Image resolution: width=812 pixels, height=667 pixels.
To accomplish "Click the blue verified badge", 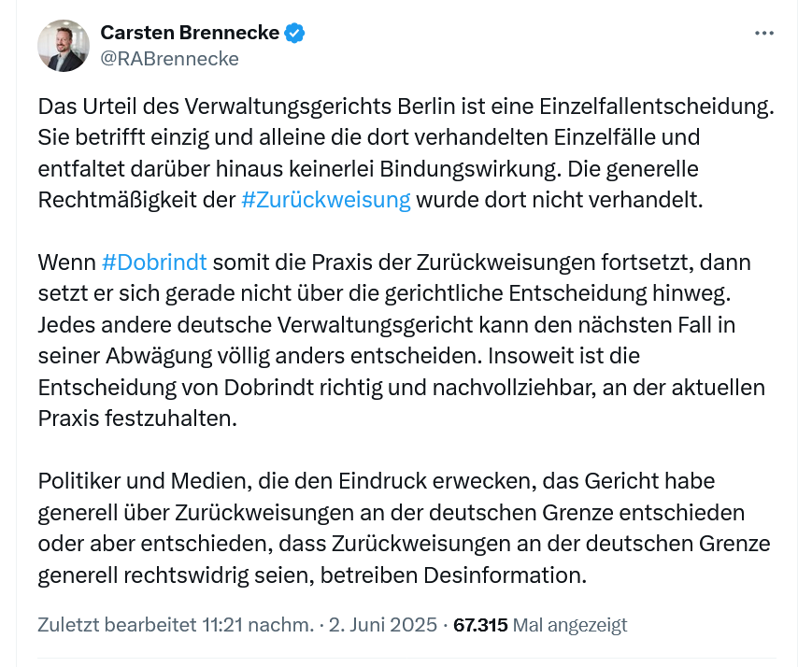I will pyautogui.click(x=295, y=34).
